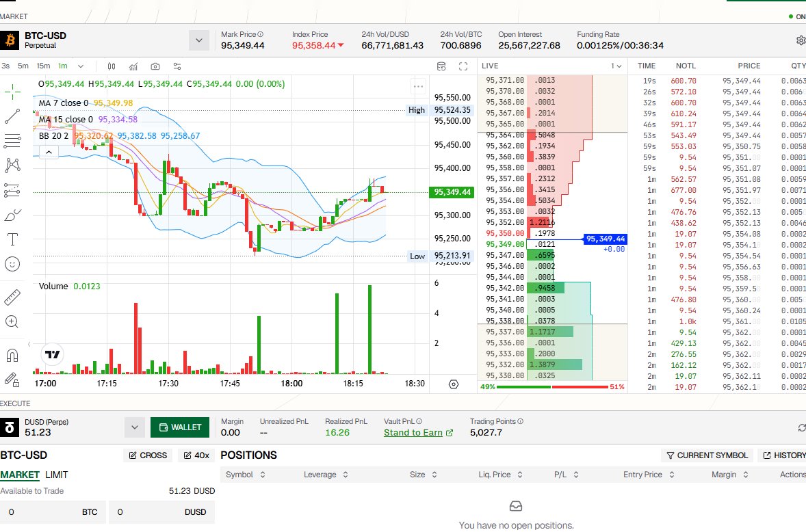Viewport: 806px width, 532px height.
Task: Click the green current price label 95,349.44
Action: 452,192
